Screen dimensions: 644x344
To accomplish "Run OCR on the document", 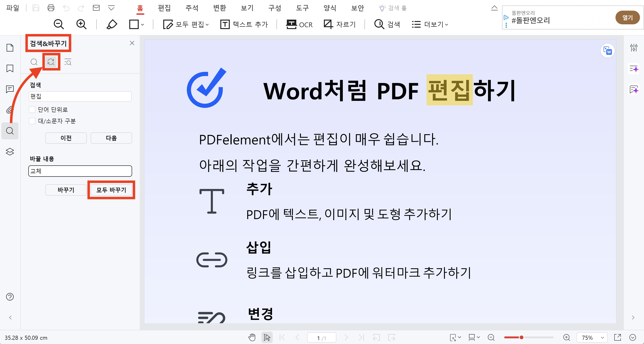I will point(299,24).
